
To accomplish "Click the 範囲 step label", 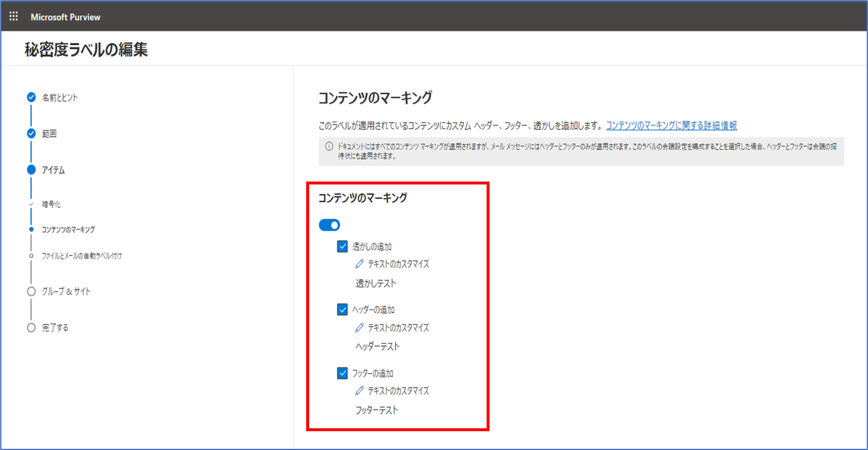I will [49, 134].
